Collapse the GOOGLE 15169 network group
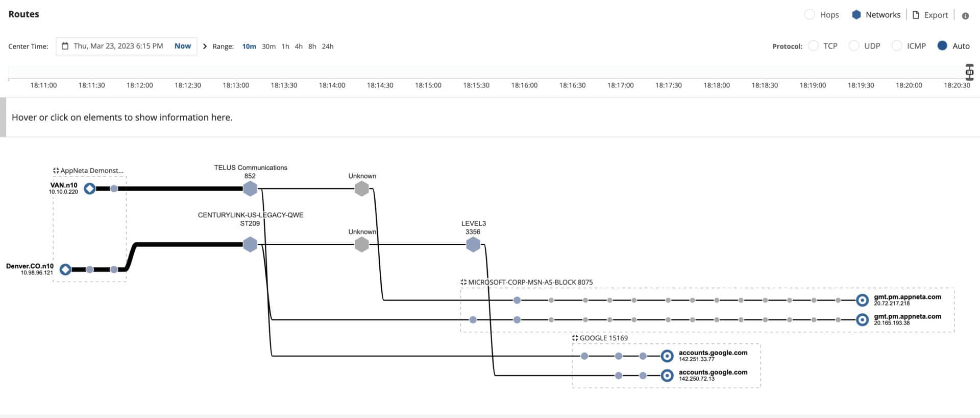 [x=575, y=338]
